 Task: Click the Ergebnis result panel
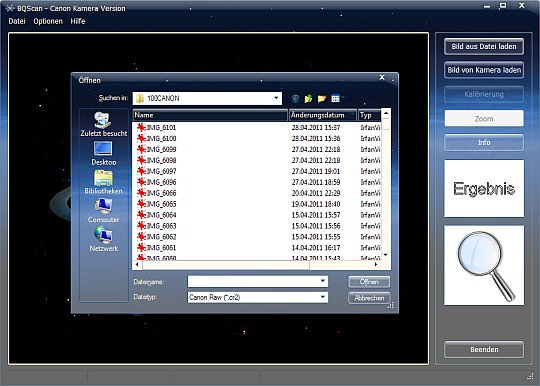tap(484, 188)
